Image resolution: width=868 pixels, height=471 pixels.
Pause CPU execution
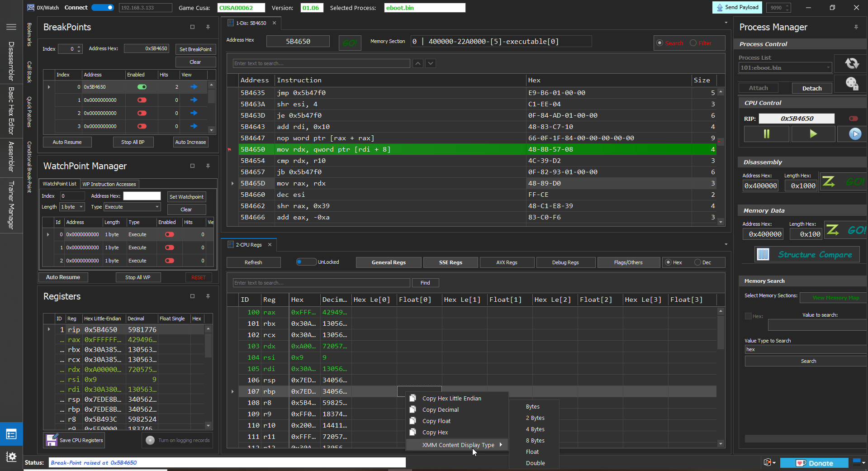[x=767, y=134]
